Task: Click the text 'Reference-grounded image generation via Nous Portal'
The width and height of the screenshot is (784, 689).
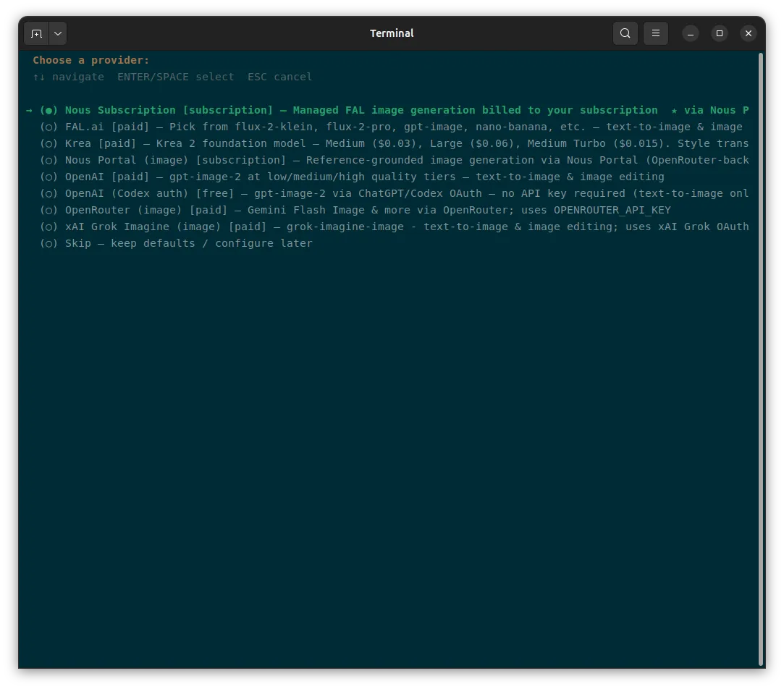Action: (x=472, y=161)
